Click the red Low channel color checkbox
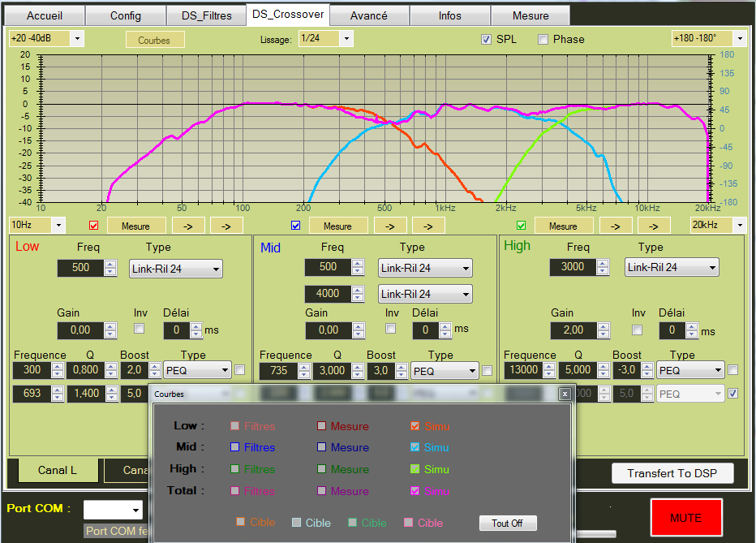Viewport: 756px width, 543px height. tap(93, 226)
